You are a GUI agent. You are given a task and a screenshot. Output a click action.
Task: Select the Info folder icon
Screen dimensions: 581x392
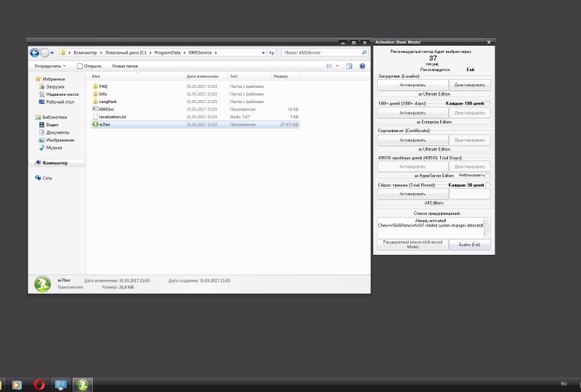pos(95,94)
